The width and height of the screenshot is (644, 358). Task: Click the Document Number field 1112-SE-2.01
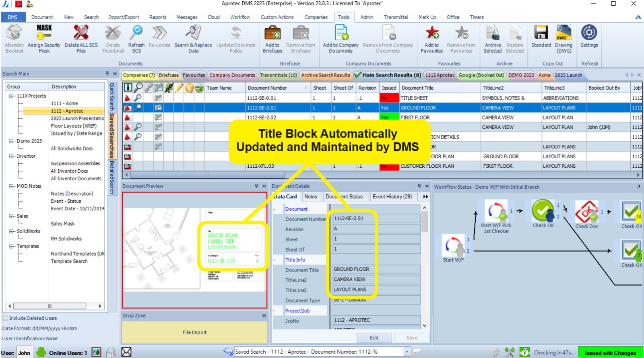[x=376, y=218]
